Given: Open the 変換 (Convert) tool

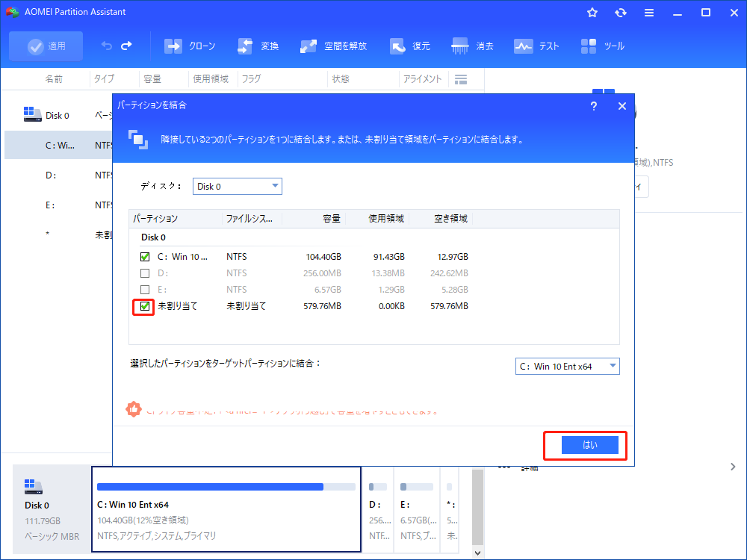Looking at the screenshot, I should (258, 46).
